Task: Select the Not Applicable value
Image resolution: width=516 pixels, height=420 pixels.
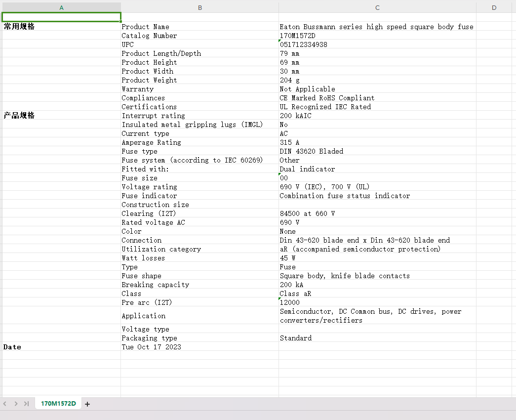Action: [377, 88]
